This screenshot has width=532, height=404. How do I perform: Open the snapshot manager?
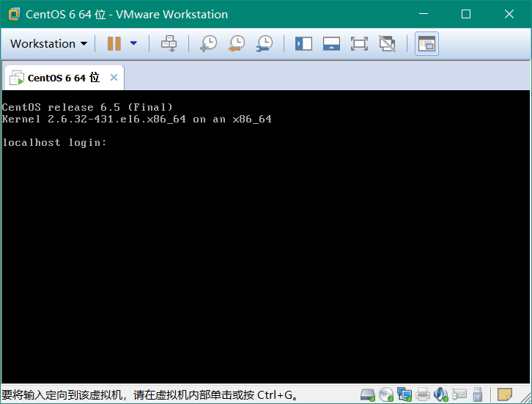click(x=265, y=44)
